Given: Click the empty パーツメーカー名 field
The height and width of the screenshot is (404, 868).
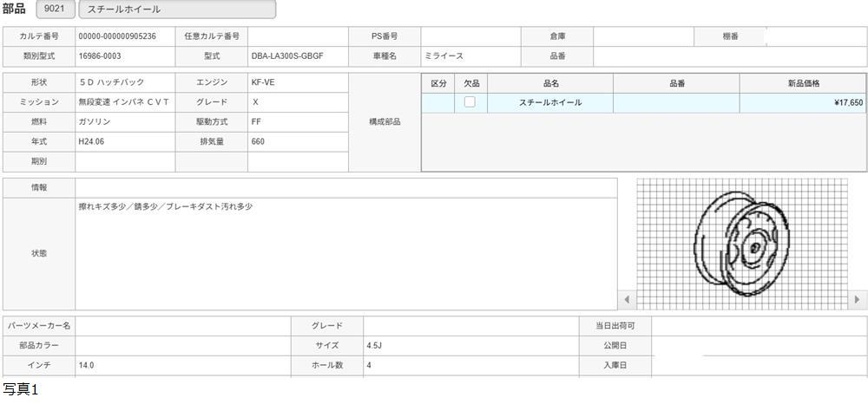Looking at the screenshot, I should click(x=182, y=326).
